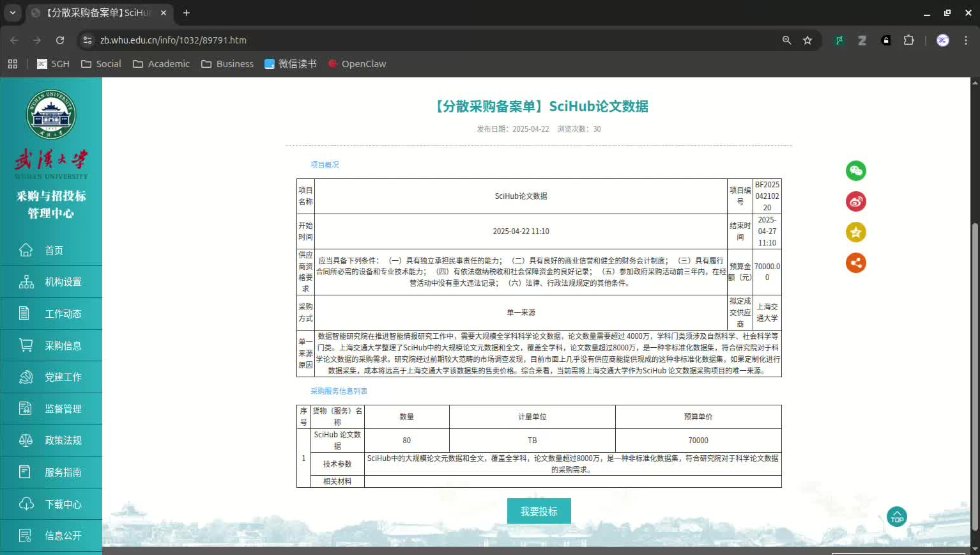
Task: Select 下载中心 in the sidebar
Action: 63,504
